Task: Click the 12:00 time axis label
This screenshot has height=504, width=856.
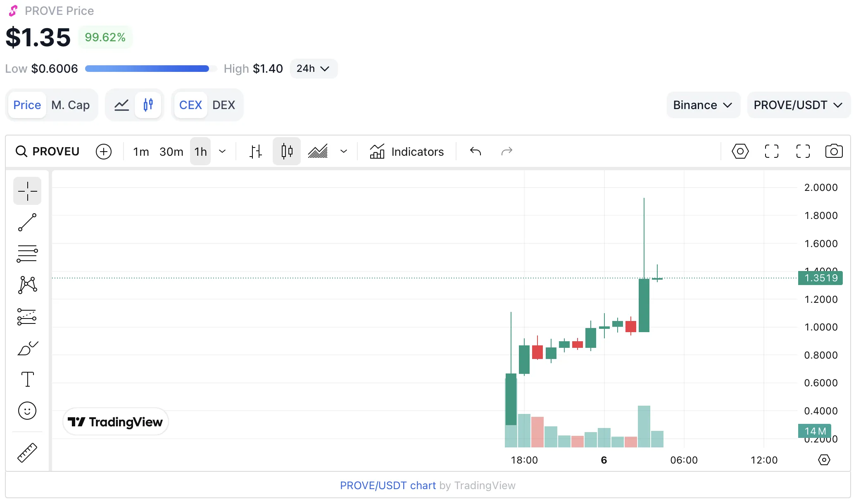Action: pyautogui.click(x=764, y=460)
